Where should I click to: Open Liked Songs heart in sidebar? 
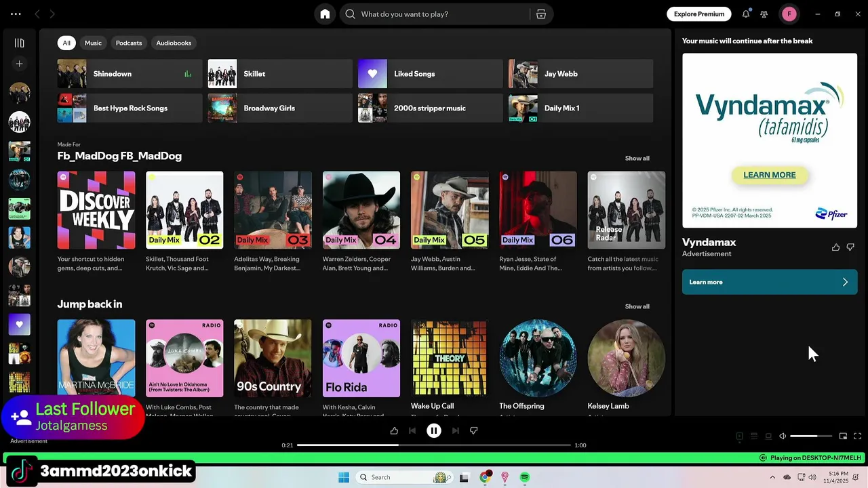19,324
